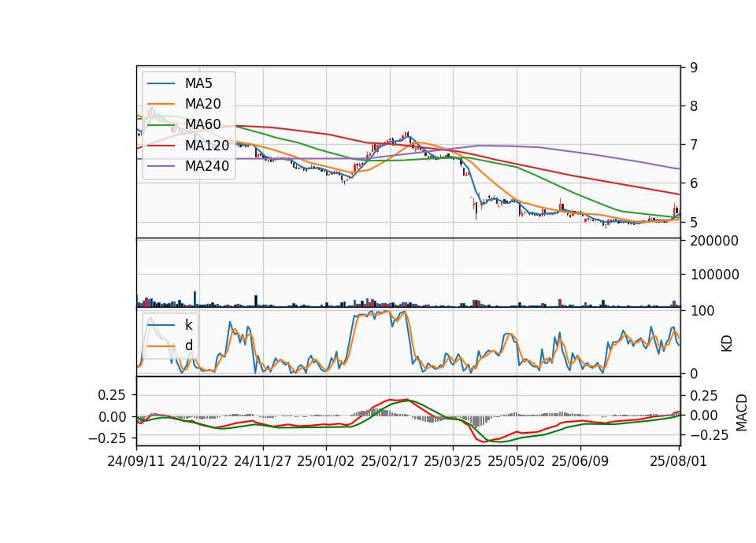This screenshot has width=756, height=543.
Task: Click the 25/01/02 date tick label
Action: [x=326, y=461]
